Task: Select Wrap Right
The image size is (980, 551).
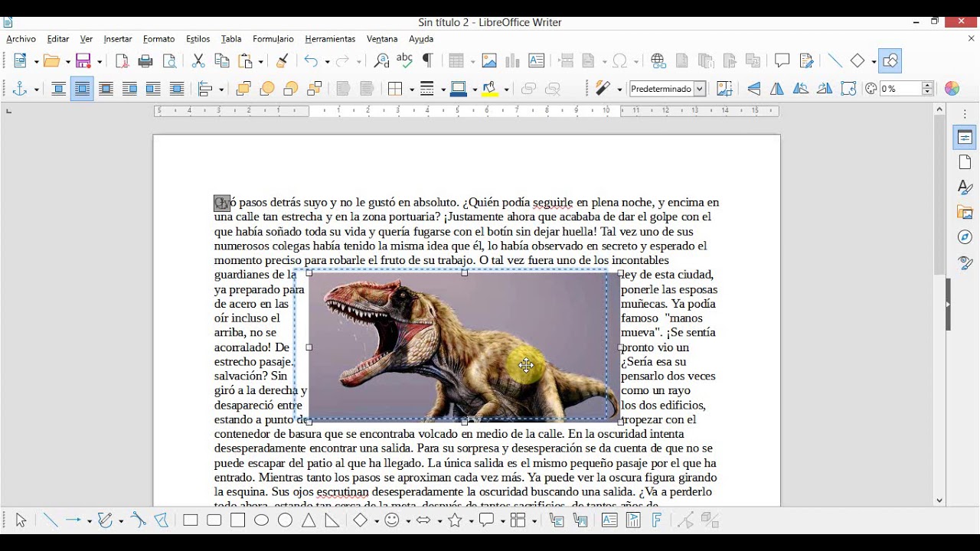Action: pyautogui.click(x=153, y=90)
